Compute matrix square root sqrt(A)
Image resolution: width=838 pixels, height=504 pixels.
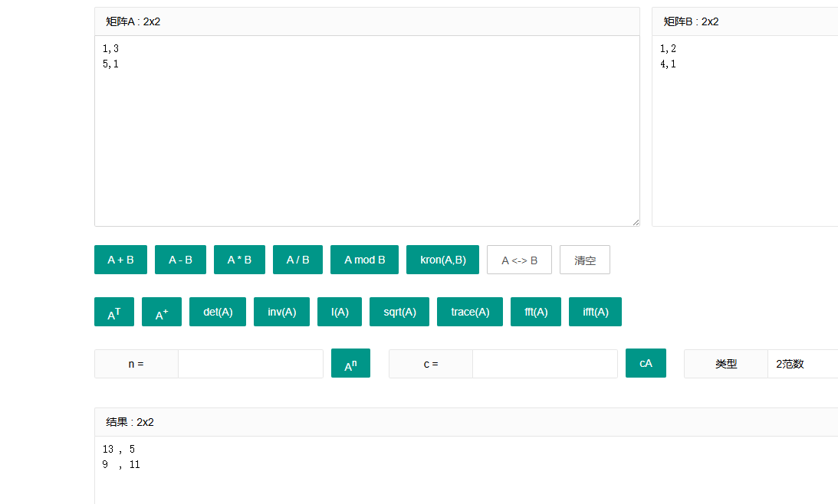(399, 312)
